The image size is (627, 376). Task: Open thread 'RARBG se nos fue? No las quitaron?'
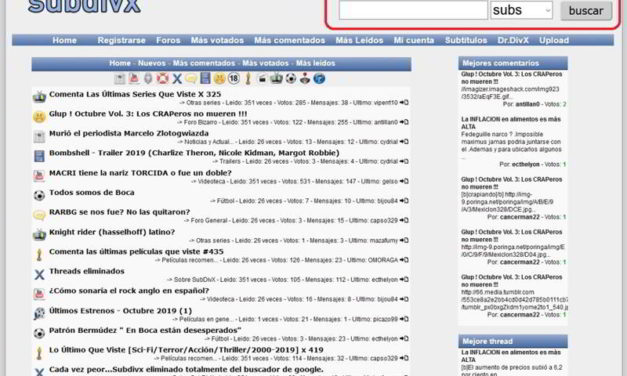point(120,212)
